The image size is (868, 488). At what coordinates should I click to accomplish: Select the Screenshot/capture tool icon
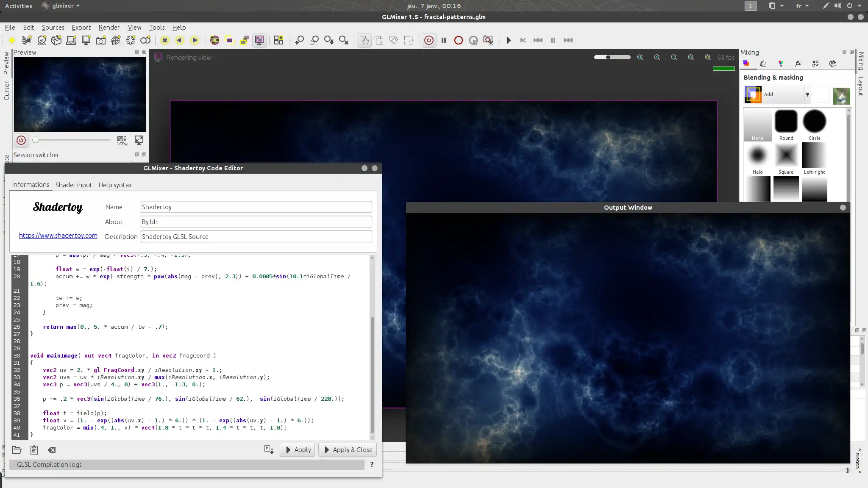[101, 40]
